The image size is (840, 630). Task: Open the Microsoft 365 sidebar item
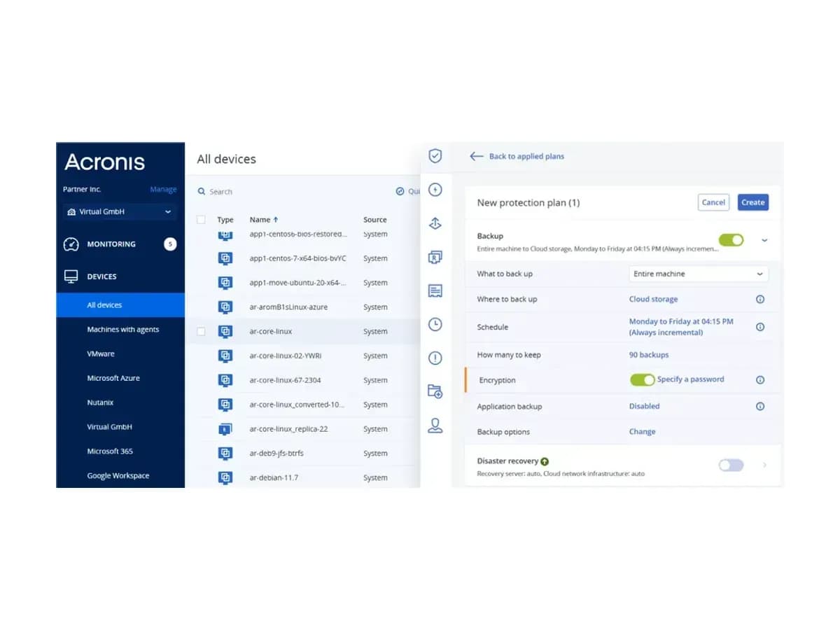pyautogui.click(x=110, y=451)
